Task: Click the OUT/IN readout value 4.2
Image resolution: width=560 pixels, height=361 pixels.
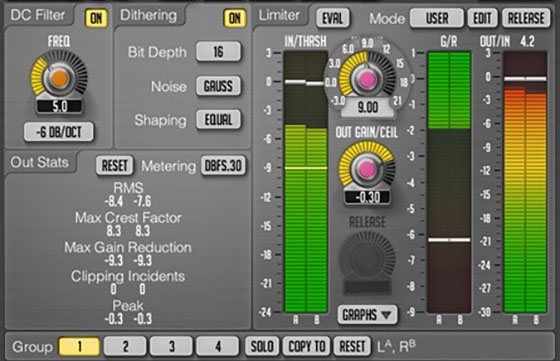Action: point(528,42)
